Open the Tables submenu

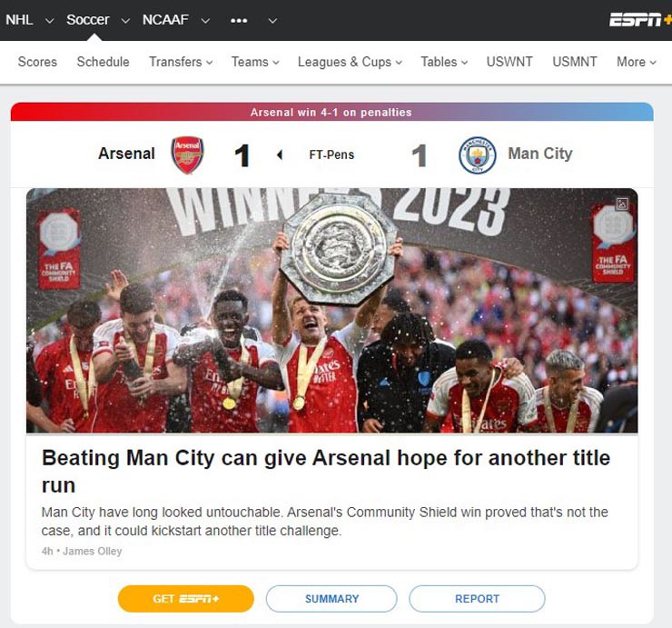point(444,62)
